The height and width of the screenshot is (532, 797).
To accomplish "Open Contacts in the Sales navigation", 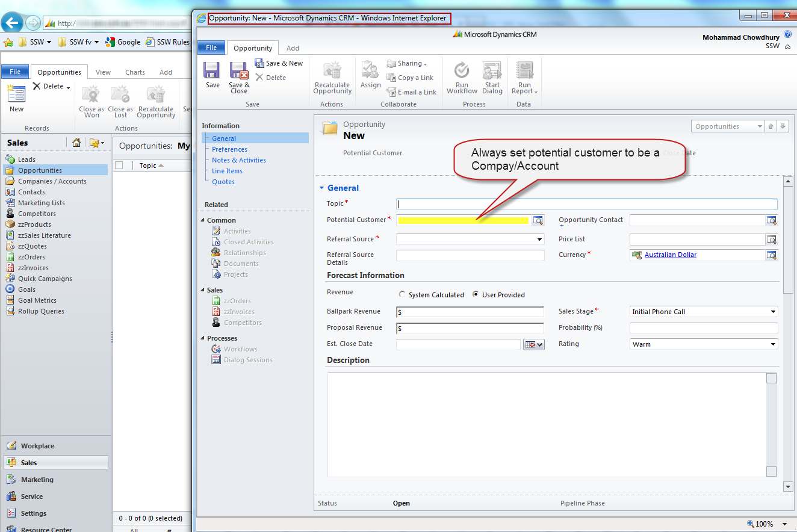I will pos(31,192).
